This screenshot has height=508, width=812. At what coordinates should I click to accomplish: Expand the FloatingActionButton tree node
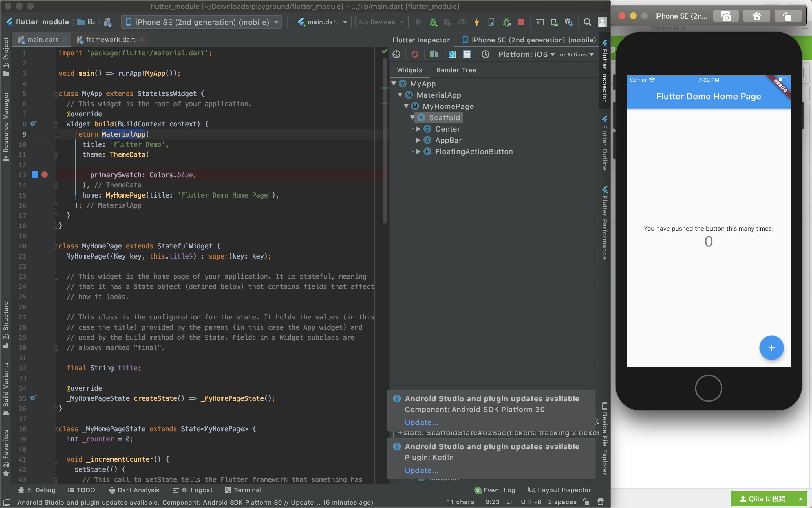(x=418, y=151)
